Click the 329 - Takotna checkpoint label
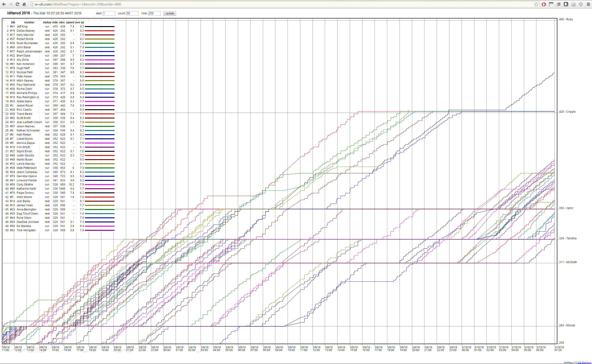Image resolution: width=592 pixels, height=364 pixels. (x=568, y=238)
